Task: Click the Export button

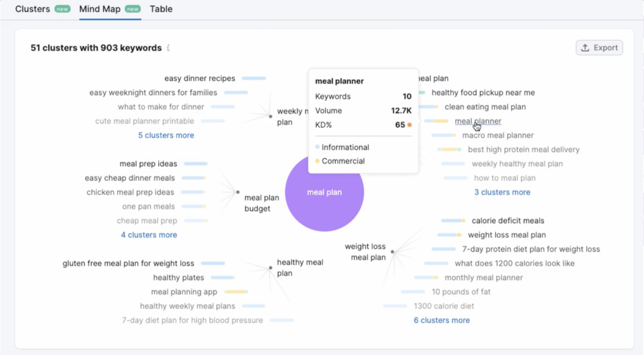Action: [x=599, y=48]
